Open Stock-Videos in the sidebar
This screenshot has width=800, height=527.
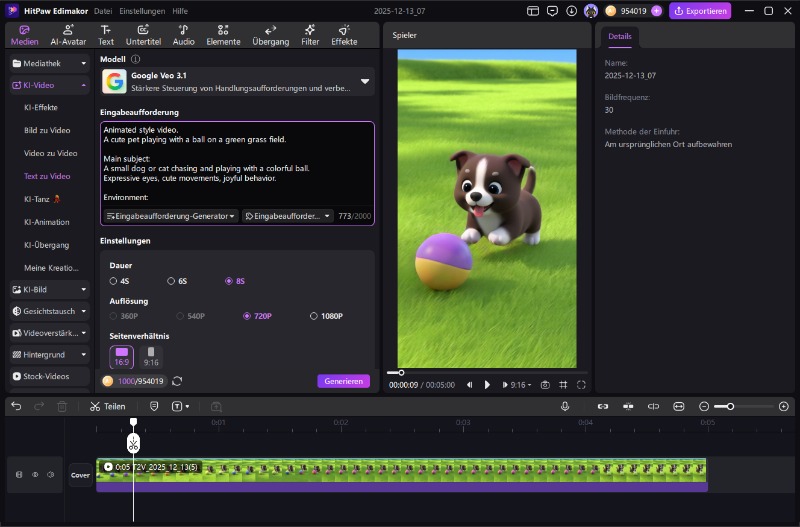[49, 377]
